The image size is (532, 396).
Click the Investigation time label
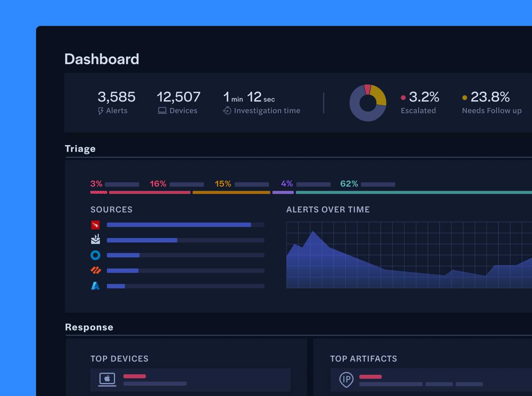[x=267, y=111]
